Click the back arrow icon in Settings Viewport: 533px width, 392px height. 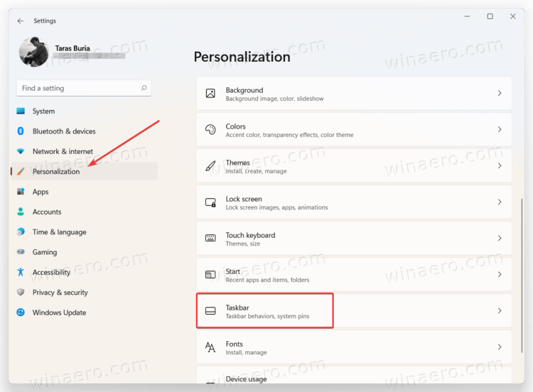point(21,21)
